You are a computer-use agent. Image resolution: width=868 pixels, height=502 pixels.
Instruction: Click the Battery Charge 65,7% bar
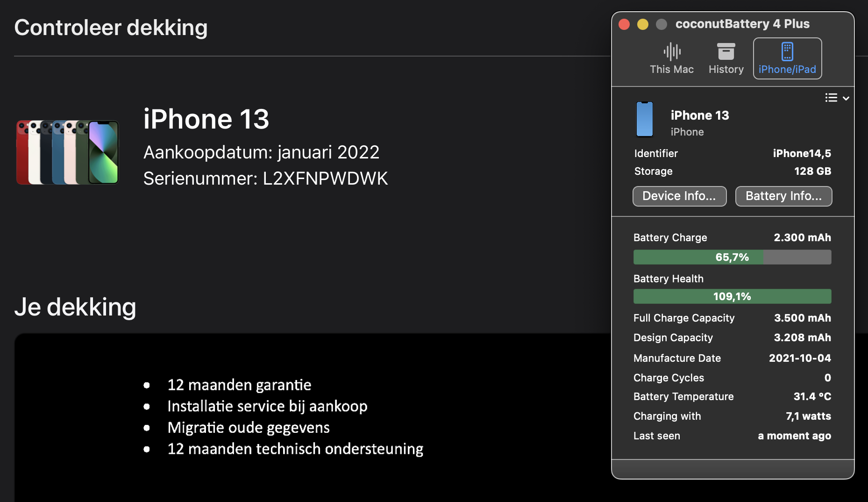tap(732, 257)
